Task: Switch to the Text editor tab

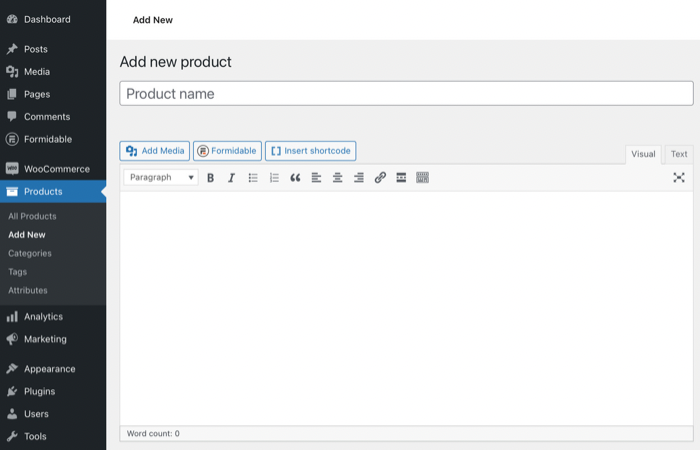Action: (679, 154)
